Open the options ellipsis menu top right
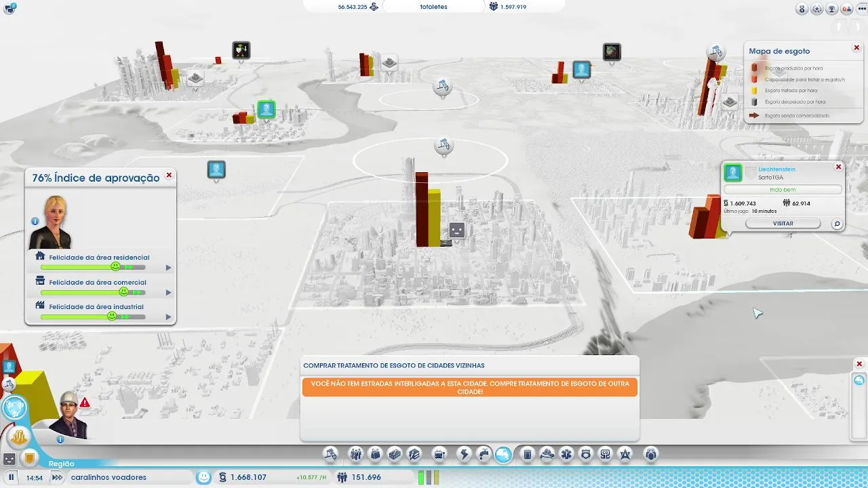Image resolution: width=868 pixels, height=488 pixels. (861, 9)
